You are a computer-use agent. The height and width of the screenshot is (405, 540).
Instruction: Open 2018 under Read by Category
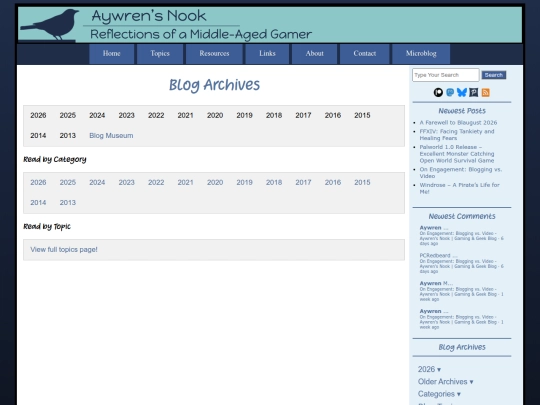coord(274,182)
